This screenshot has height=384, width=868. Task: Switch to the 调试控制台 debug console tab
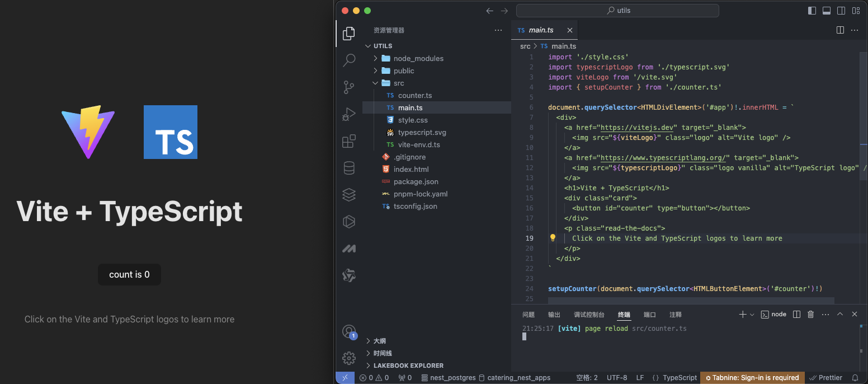(x=589, y=315)
